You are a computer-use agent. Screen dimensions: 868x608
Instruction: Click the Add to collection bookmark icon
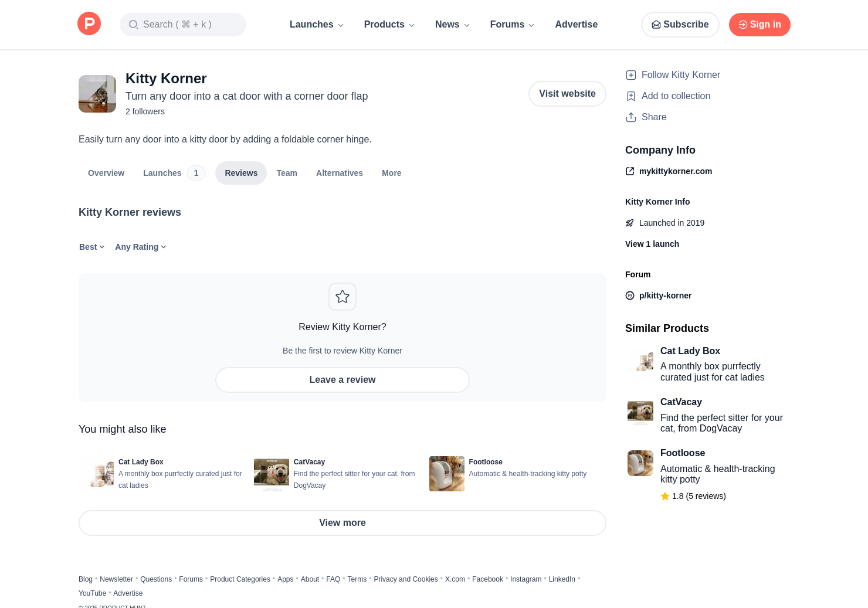631,96
